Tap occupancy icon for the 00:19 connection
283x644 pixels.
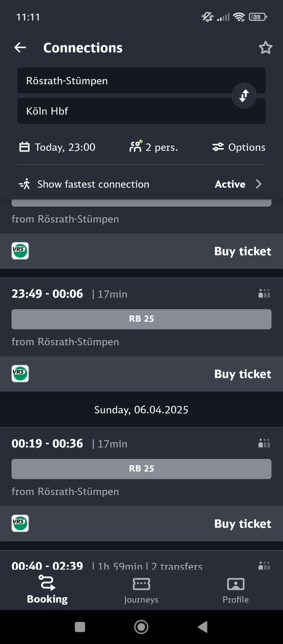pyautogui.click(x=264, y=443)
